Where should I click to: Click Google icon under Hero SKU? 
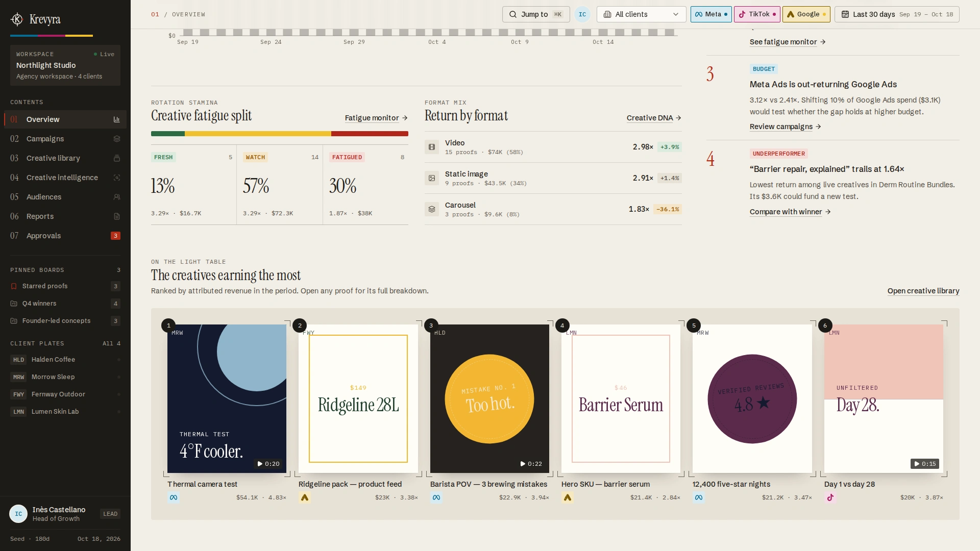pyautogui.click(x=568, y=497)
